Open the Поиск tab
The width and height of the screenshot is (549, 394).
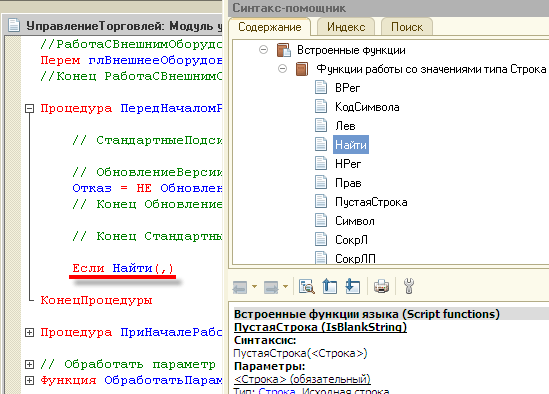point(407,27)
